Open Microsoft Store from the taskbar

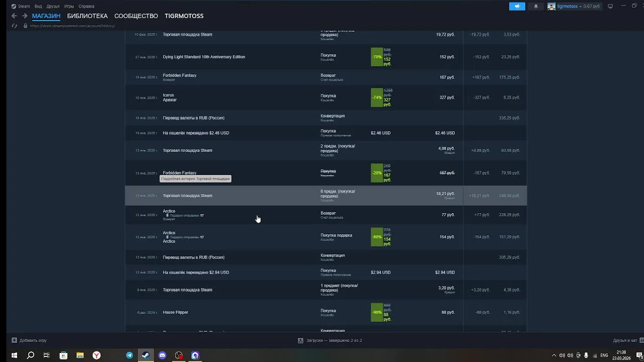[63, 355]
